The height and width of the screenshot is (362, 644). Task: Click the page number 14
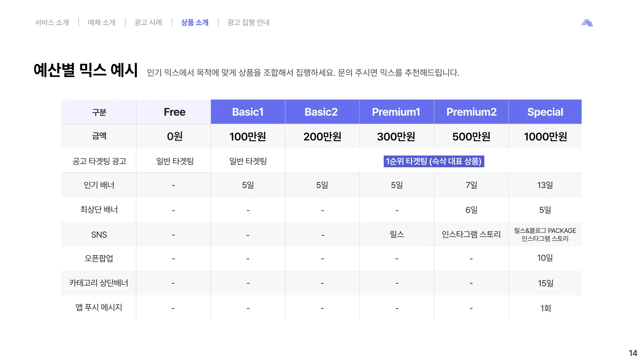[633, 353]
